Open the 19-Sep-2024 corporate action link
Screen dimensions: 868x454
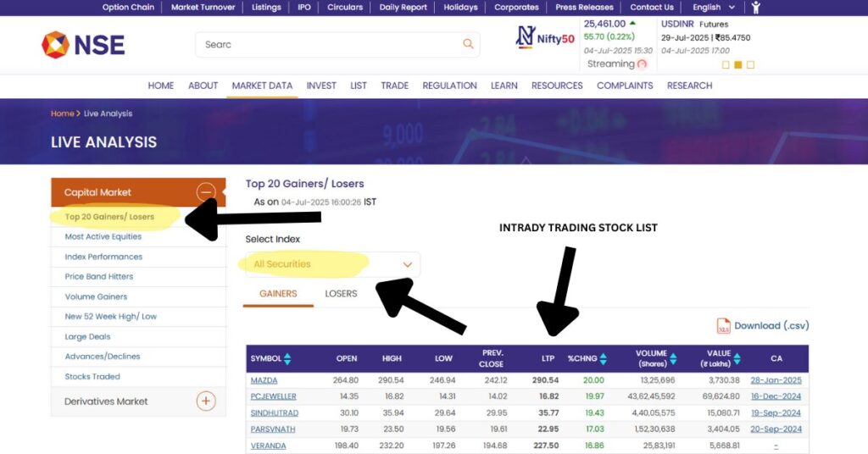coord(776,413)
